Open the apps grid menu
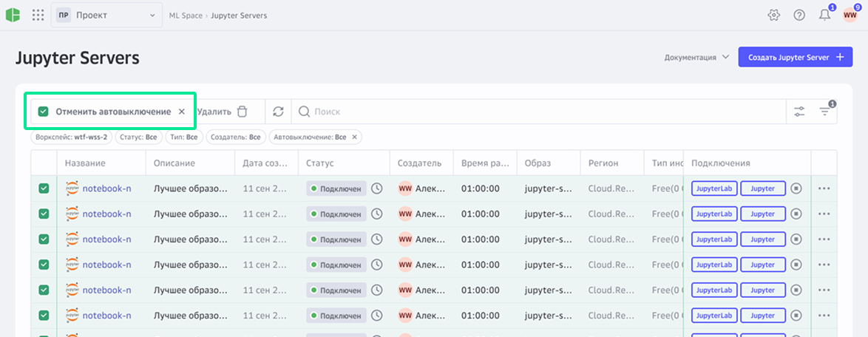The width and height of the screenshot is (868, 337). tap(38, 15)
